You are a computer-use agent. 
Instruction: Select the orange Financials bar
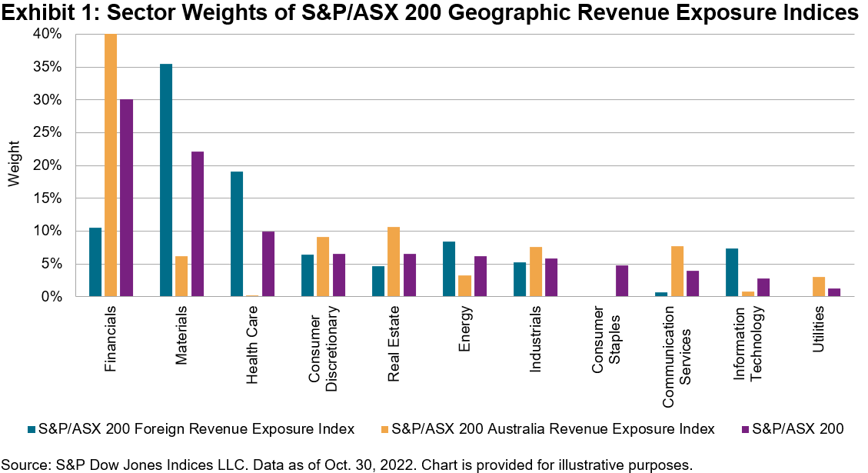tap(111, 165)
